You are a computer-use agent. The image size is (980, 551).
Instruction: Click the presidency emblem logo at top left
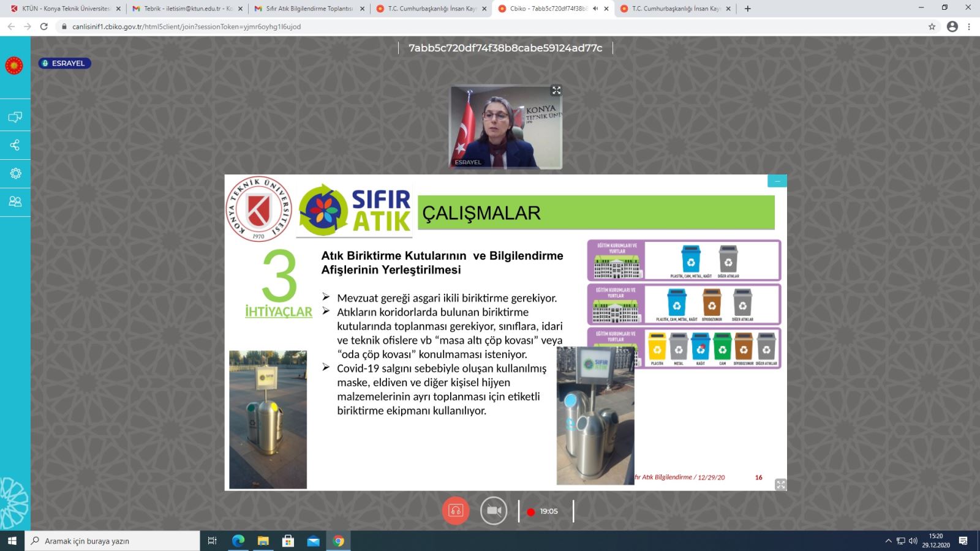click(14, 66)
